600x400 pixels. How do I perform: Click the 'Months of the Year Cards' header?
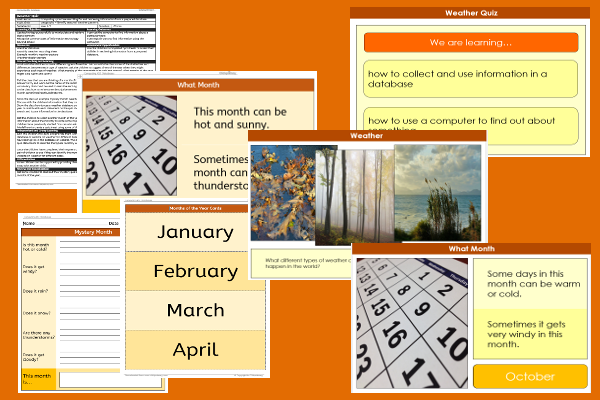coord(187,209)
